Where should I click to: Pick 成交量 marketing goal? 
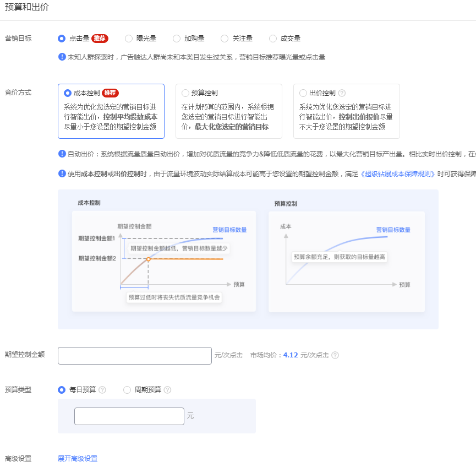point(273,39)
